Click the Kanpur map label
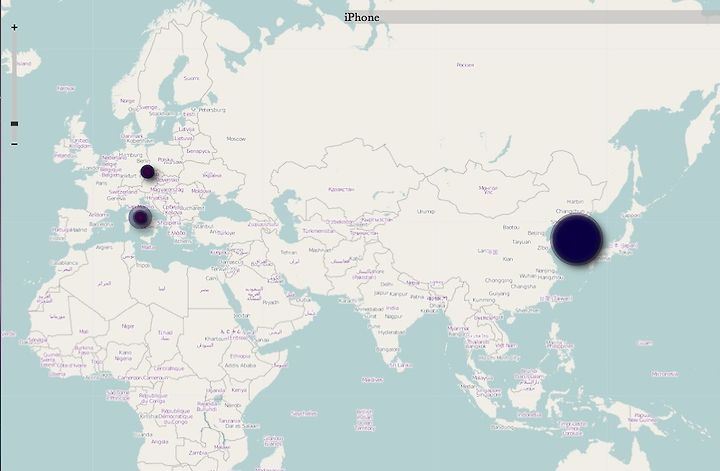The image size is (720, 471). (x=399, y=293)
